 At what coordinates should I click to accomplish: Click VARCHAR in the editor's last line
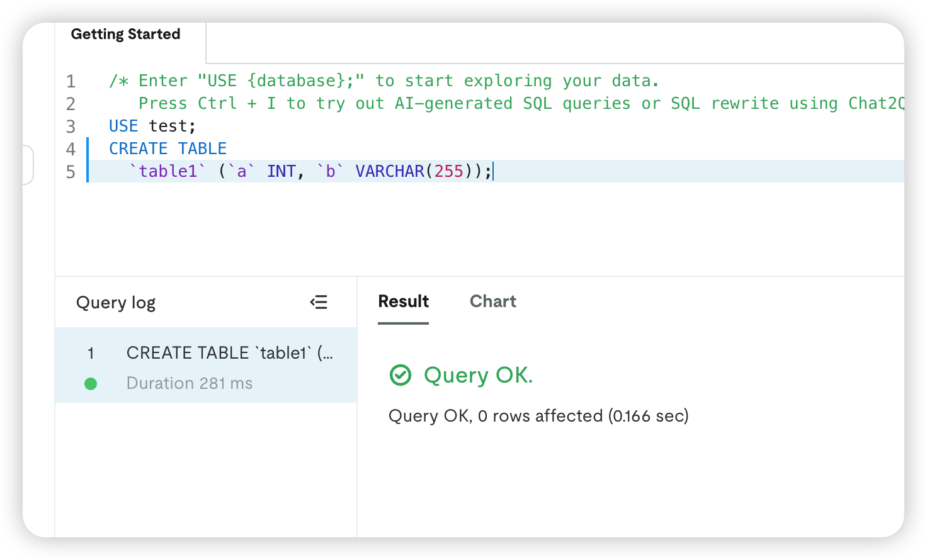click(x=389, y=171)
